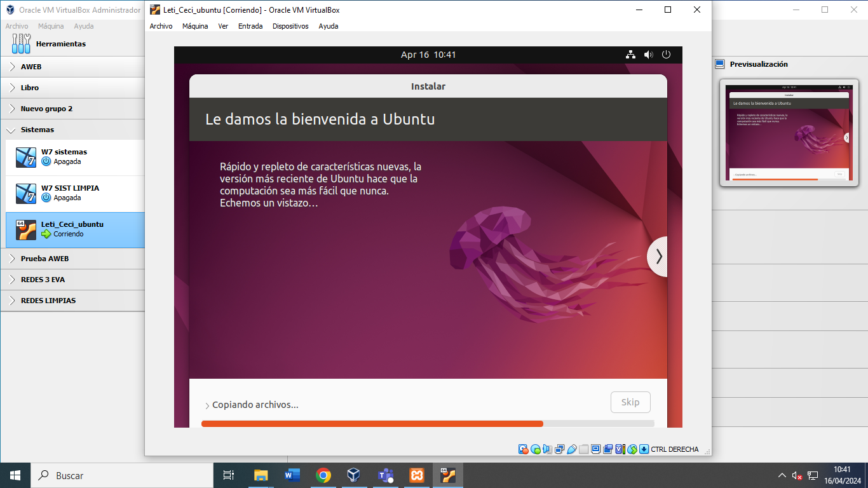
Task: Open the Dispositivos menu
Action: (290, 26)
